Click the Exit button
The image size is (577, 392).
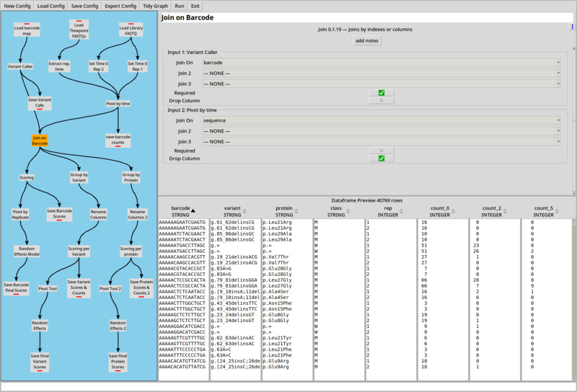tap(195, 6)
